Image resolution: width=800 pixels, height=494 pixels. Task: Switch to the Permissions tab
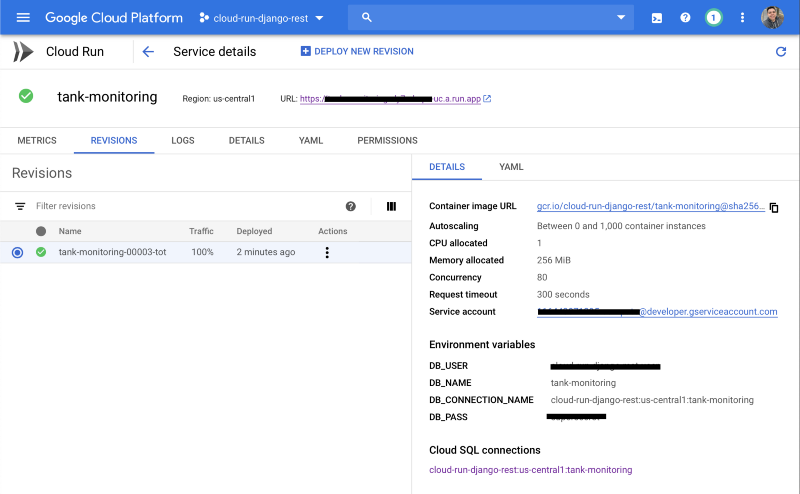click(387, 140)
